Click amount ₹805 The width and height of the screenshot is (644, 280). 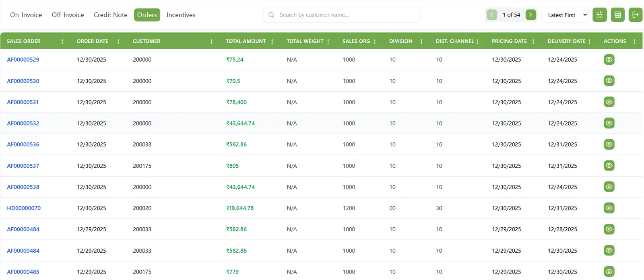tap(232, 166)
